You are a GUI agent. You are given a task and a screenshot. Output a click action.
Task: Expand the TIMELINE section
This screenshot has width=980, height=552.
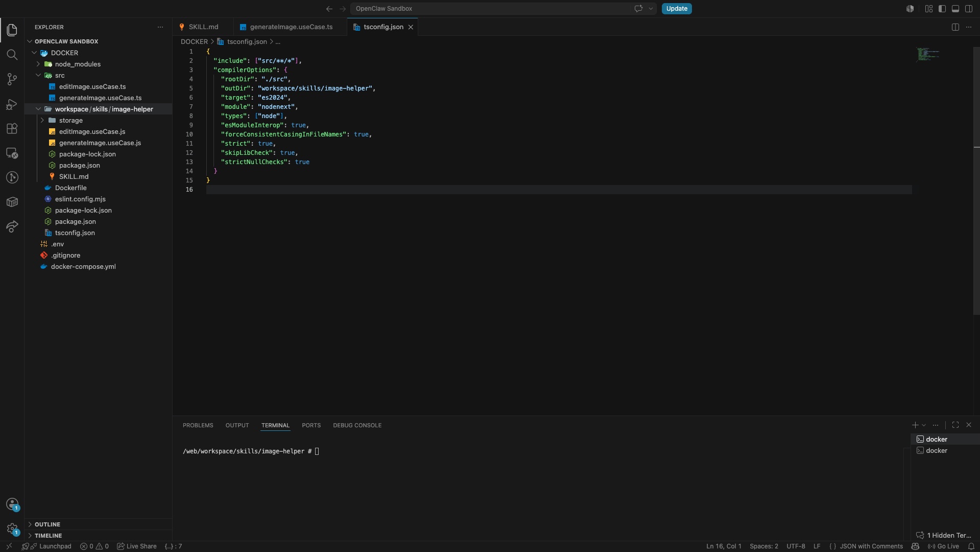(x=48, y=536)
